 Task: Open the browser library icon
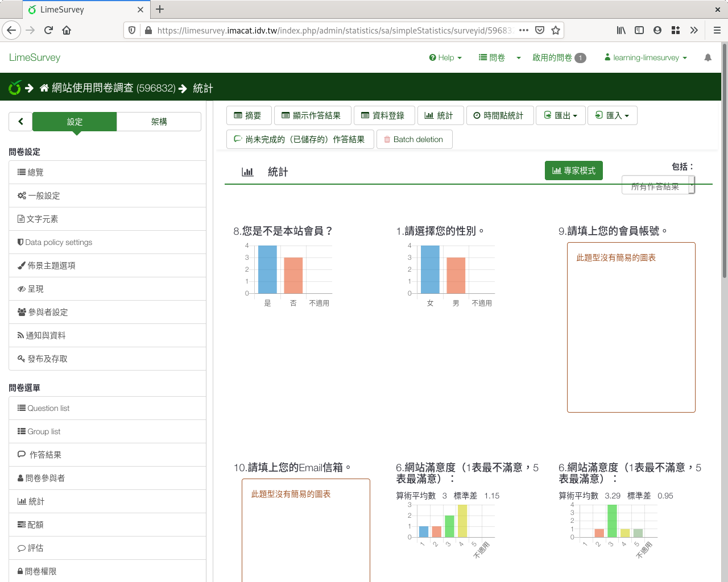click(x=621, y=30)
